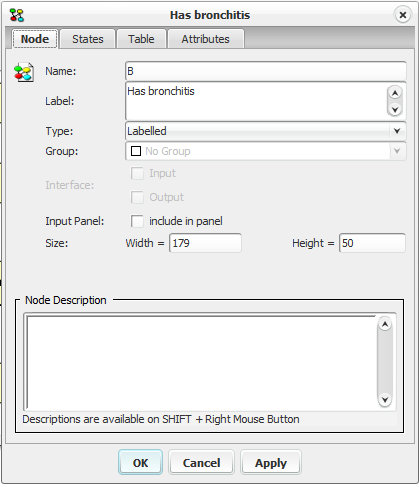This screenshot has height=487, width=419.
Task: Open the Type dropdown showing Labelled
Action: click(x=265, y=131)
